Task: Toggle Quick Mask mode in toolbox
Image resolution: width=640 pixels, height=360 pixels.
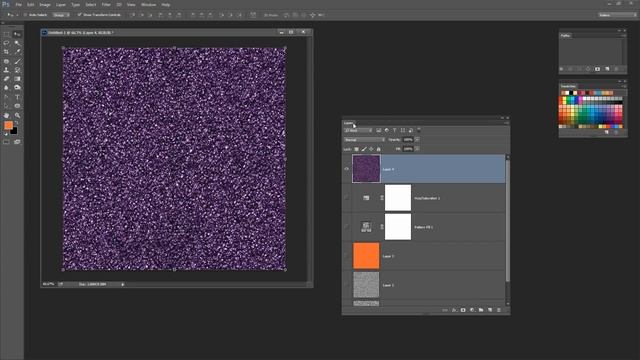Action: (x=6, y=142)
